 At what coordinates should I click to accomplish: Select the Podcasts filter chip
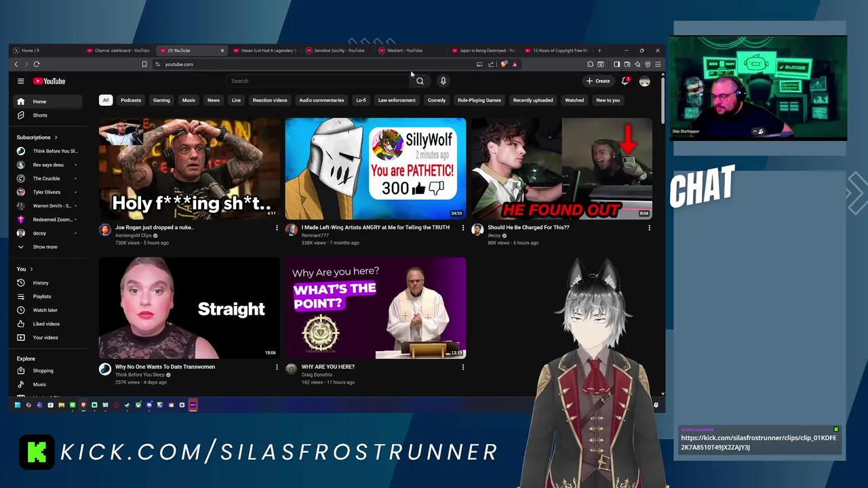pyautogui.click(x=131, y=100)
